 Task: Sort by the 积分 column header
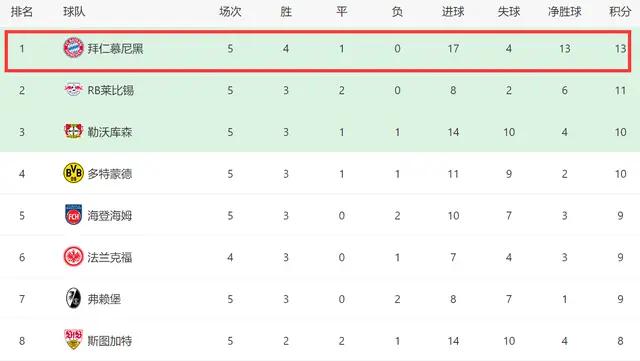[x=620, y=12]
